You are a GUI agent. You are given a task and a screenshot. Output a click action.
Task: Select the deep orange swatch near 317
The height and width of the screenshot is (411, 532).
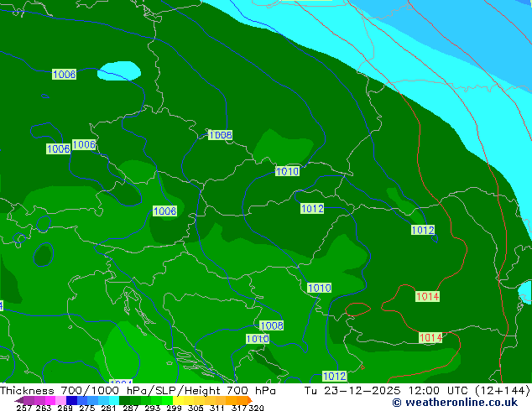pyautogui.click(x=242, y=400)
